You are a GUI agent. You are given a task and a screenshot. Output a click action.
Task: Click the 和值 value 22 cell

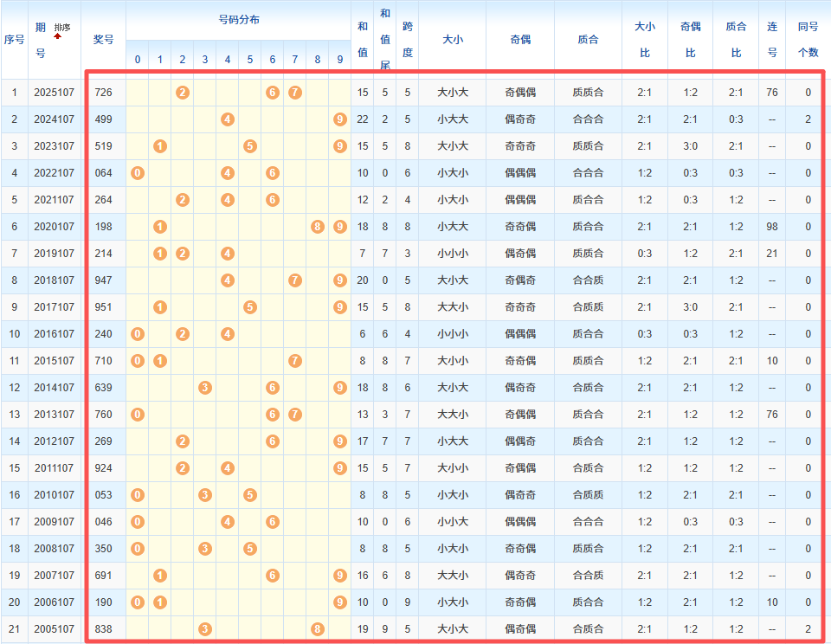363,119
